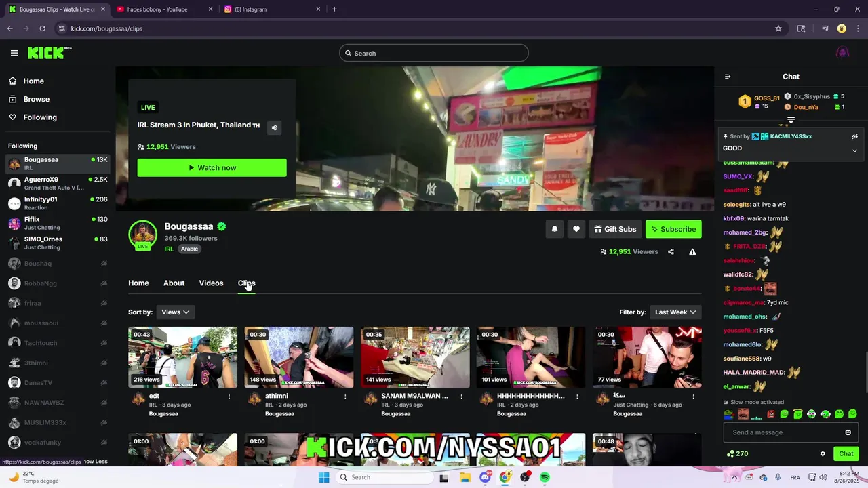Open user profile avatar top right
Viewport: 868px width, 488px height.
point(842,53)
